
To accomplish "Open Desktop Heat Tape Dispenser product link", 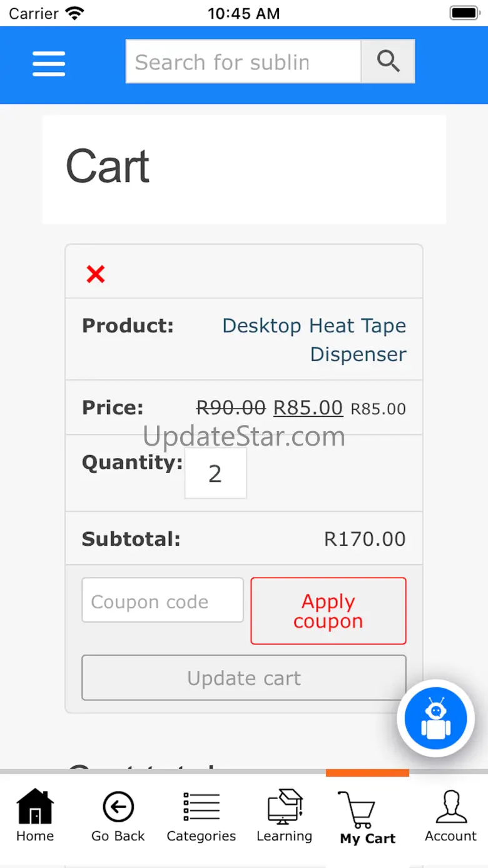I will (x=314, y=340).
